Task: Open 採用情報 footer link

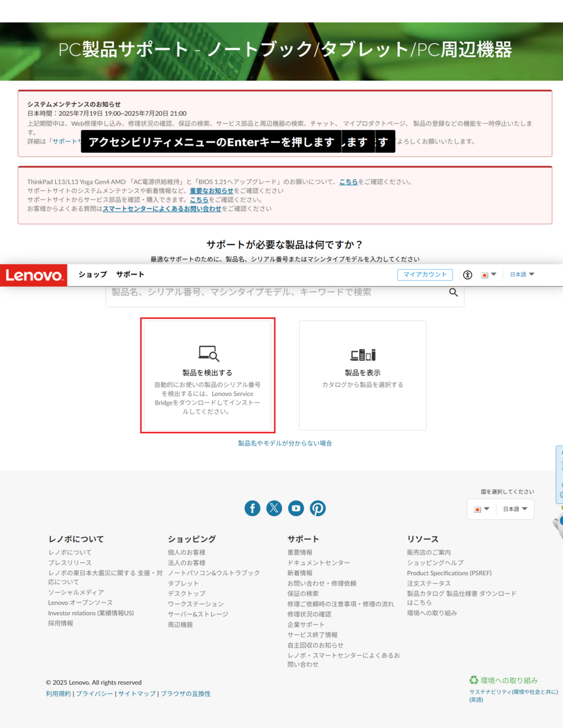Action: coord(61,624)
